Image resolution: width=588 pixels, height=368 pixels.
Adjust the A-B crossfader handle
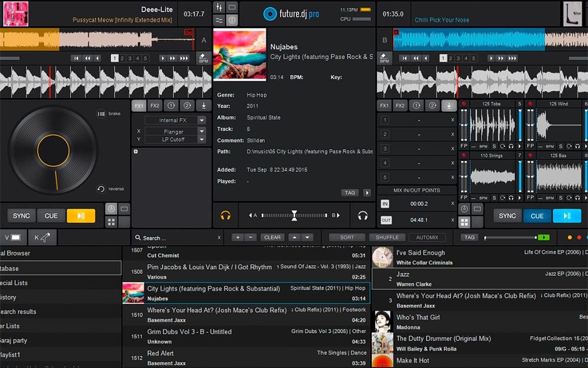(294, 215)
